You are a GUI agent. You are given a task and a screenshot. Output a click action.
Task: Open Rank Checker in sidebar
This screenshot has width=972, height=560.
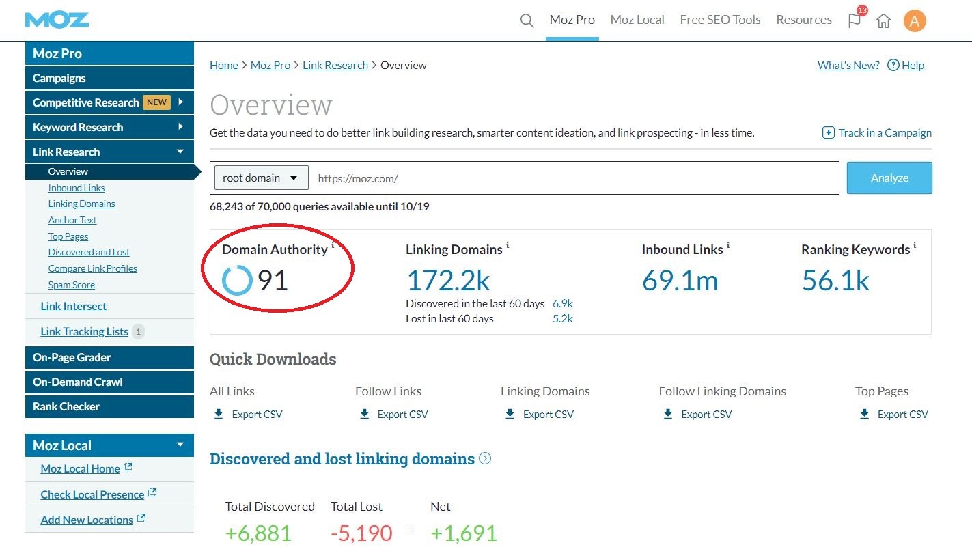[109, 406]
